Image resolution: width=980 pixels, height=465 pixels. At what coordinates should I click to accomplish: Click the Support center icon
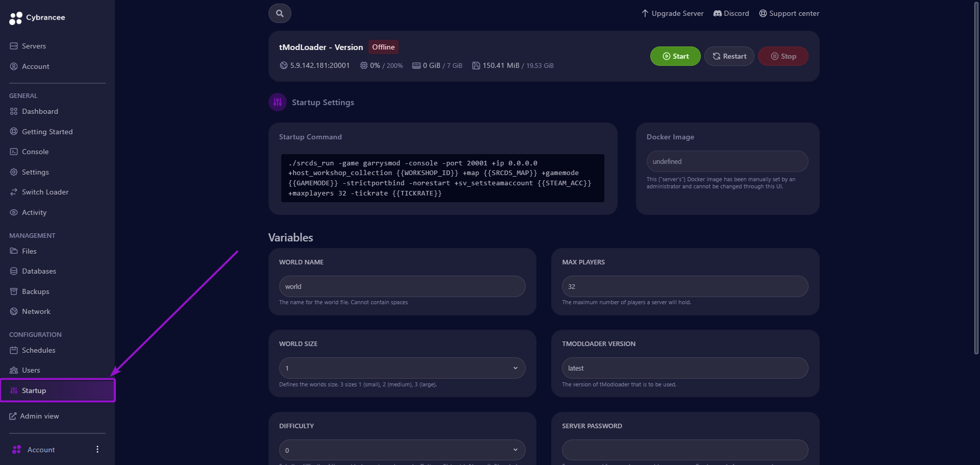pyautogui.click(x=763, y=13)
